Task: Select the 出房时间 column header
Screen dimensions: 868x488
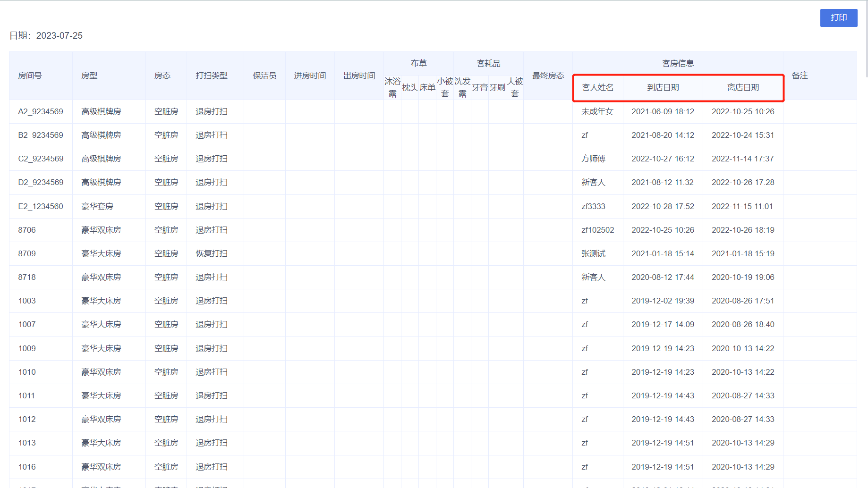Action: coord(359,76)
